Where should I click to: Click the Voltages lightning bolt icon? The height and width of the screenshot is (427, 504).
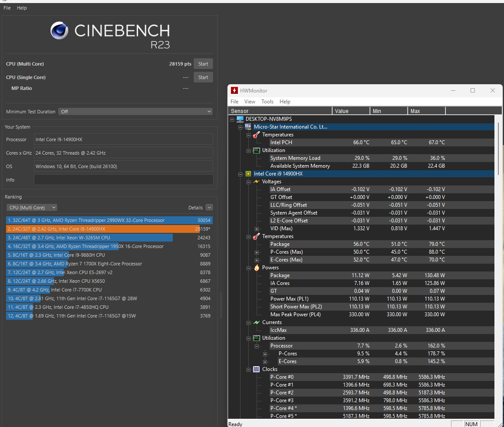coord(256,182)
